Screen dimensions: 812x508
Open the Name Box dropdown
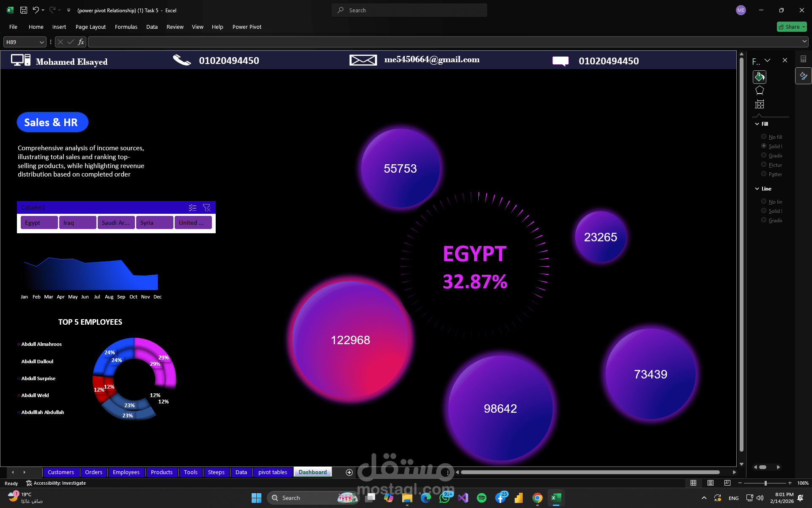coord(41,42)
